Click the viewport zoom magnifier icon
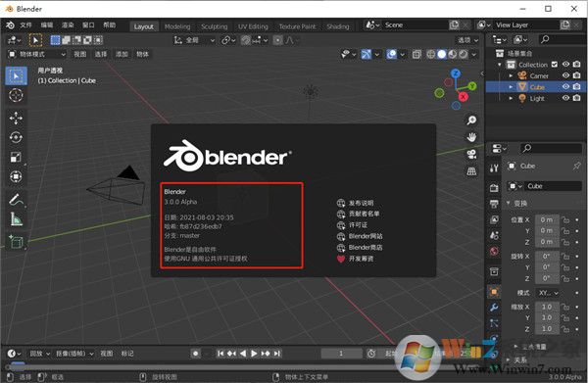The width and height of the screenshot is (588, 383). pyautogui.click(x=471, y=120)
